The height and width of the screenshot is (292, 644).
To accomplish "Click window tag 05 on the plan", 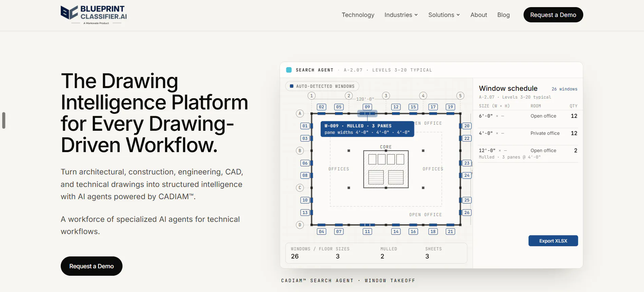I will point(339,107).
